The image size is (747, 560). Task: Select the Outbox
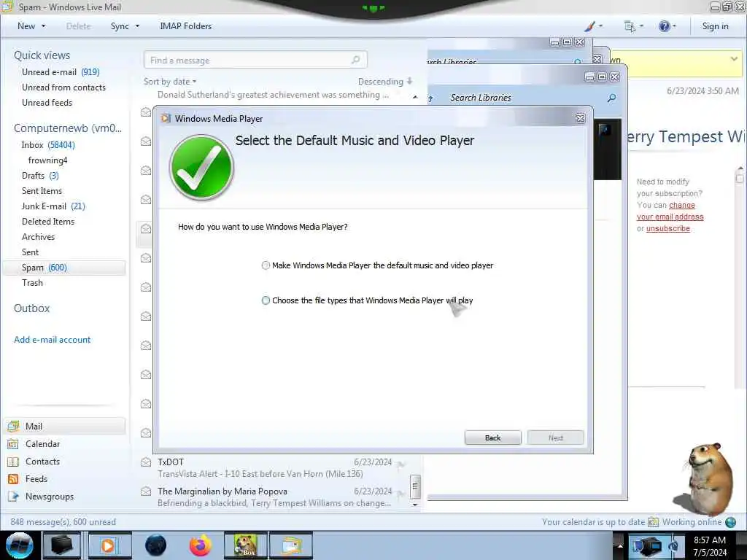pyautogui.click(x=32, y=308)
